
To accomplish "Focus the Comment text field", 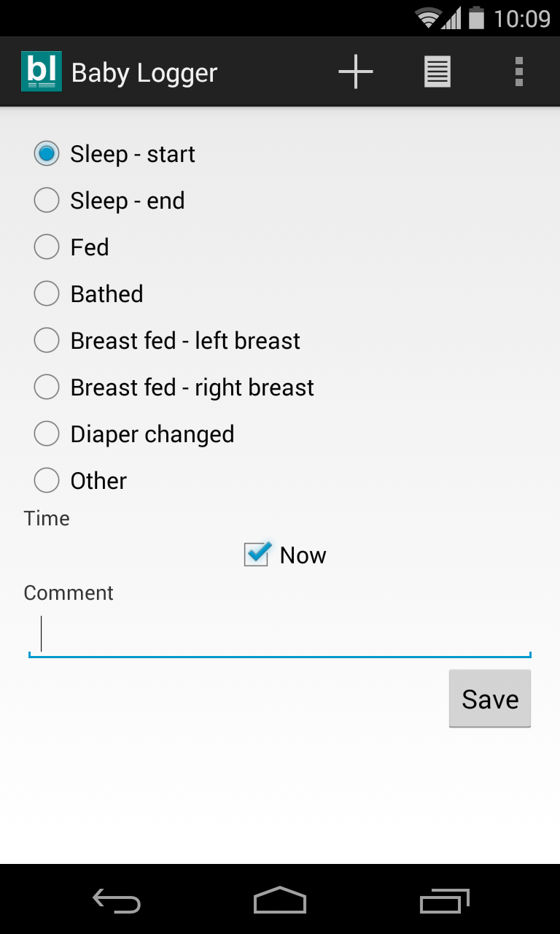I will [280, 635].
